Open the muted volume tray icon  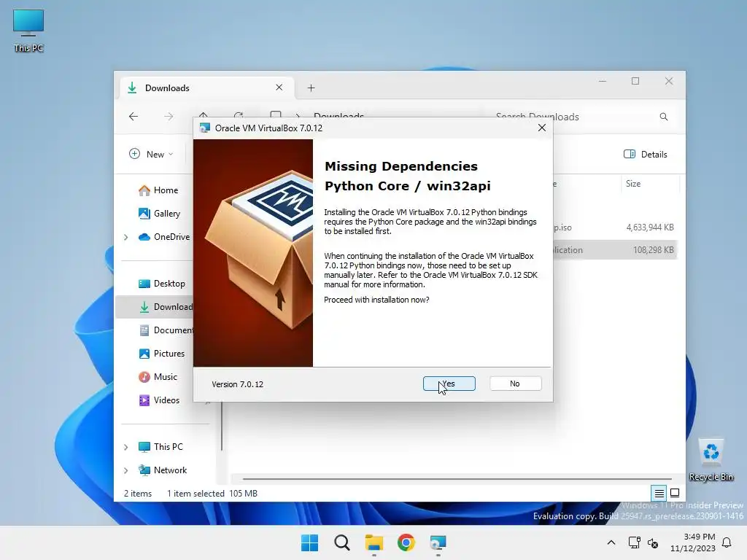(653, 542)
